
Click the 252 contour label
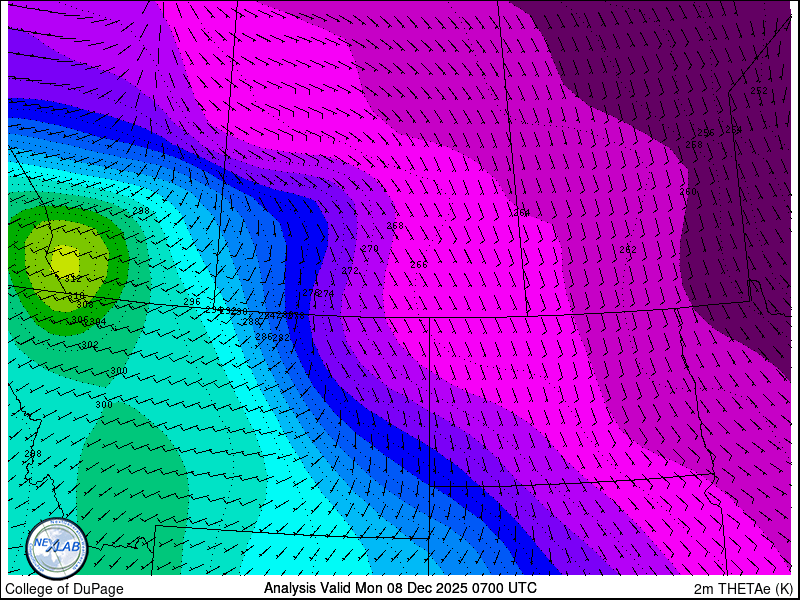759,91
